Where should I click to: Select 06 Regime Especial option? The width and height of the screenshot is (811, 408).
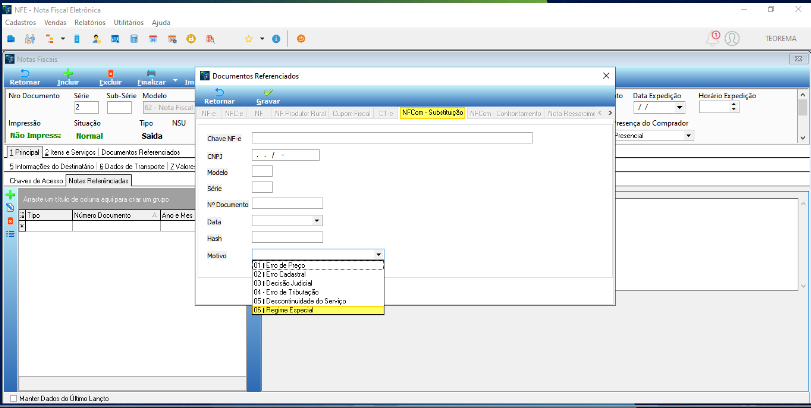pyautogui.click(x=318, y=310)
